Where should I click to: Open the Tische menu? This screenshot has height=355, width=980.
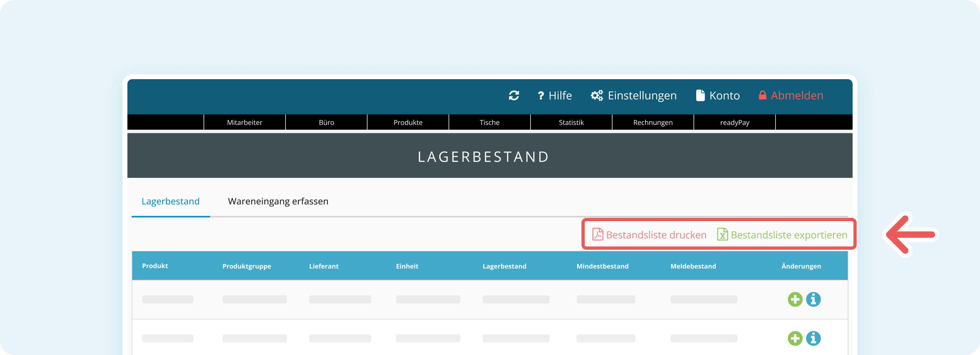point(490,122)
